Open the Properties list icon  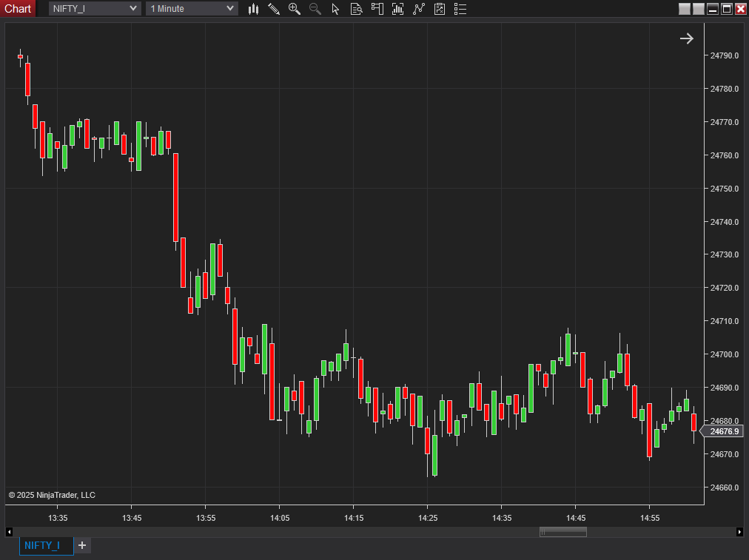click(x=460, y=9)
